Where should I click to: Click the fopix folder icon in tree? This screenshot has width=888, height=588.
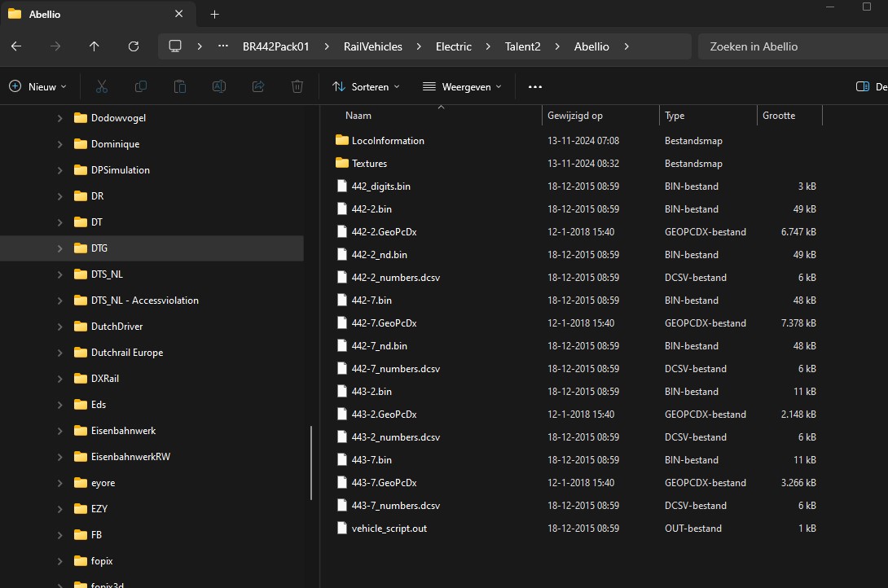click(81, 561)
